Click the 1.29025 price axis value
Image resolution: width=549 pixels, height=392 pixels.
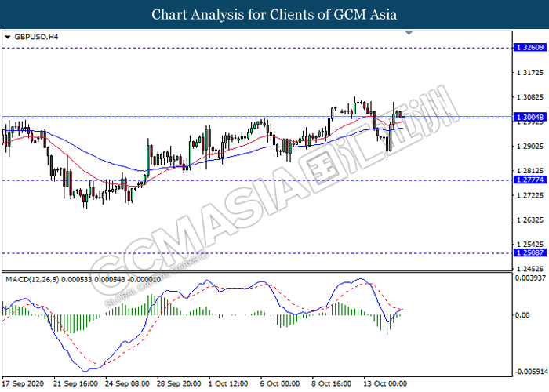(530, 147)
